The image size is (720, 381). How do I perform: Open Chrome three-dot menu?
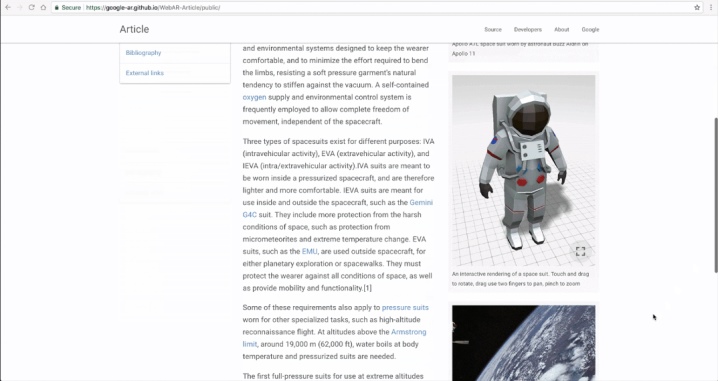pyautogui.click(x=711, y=7)
